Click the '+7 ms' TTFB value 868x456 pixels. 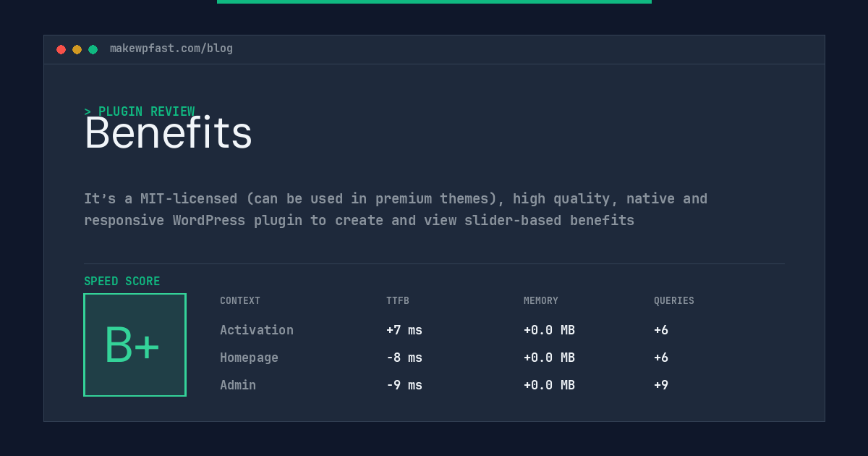404,330
